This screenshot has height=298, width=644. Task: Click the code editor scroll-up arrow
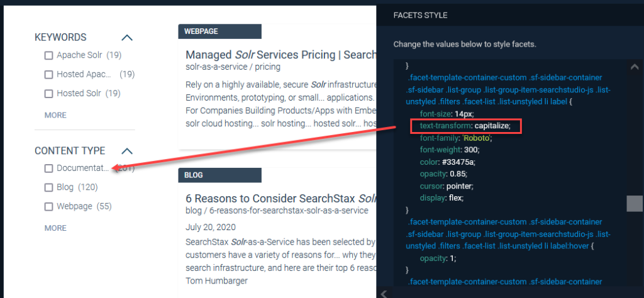pos(634,67)
